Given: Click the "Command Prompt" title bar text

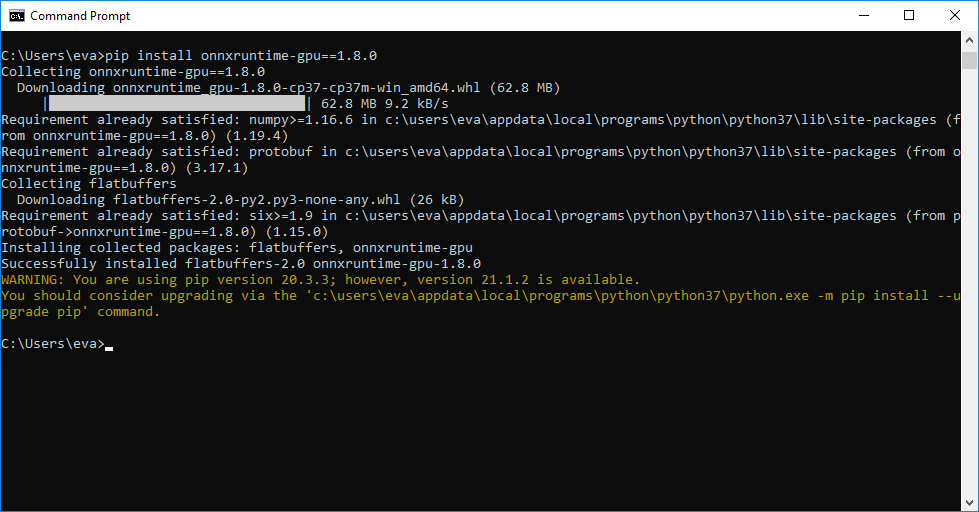Looking at the screenshot, I should (80, 16).
